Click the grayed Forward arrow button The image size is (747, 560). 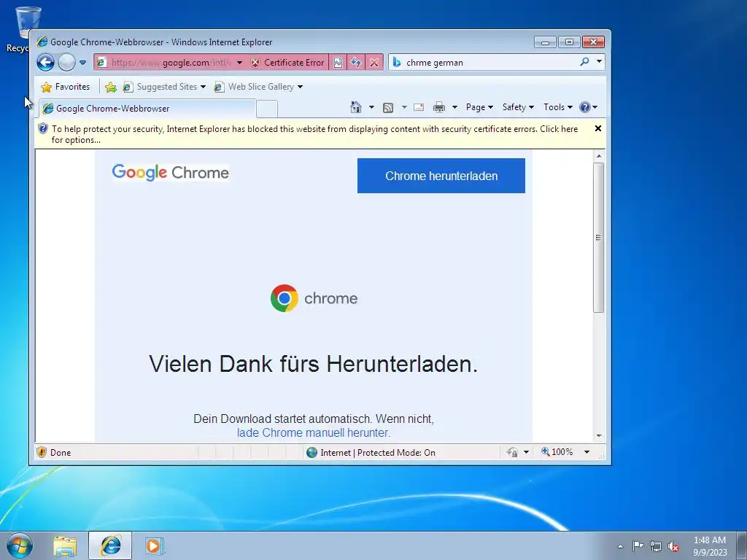(x=66, y=63)
